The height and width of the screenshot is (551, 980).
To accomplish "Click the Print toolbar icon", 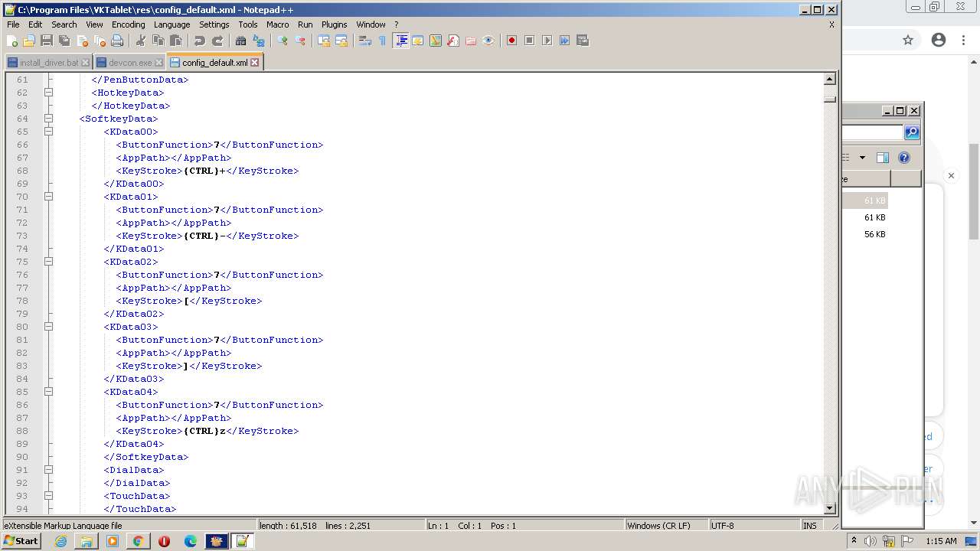I will [x=117, y=41].
